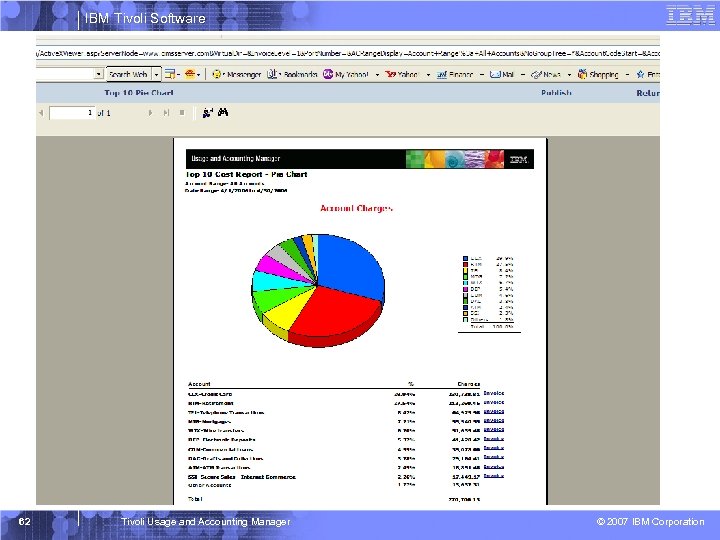Image resolution: width=720 pixels, height=540 pixels.
Task: Open Invoice link for Telephone Transactions row
Action: click(x=494, y=412)
